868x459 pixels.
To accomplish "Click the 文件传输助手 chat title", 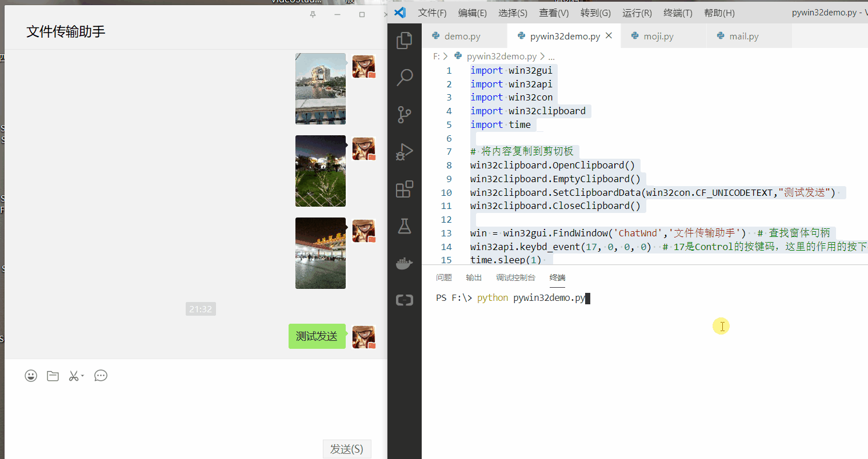I will tap(66, 31).
